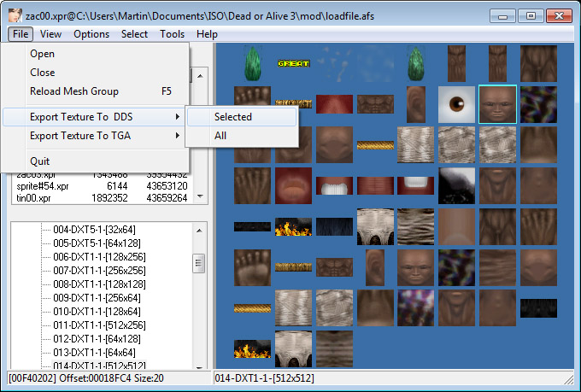Image resolution: width=581 pixels, height=392 pixels.
Task: Open the Select menu
Action: click(134, 34)
